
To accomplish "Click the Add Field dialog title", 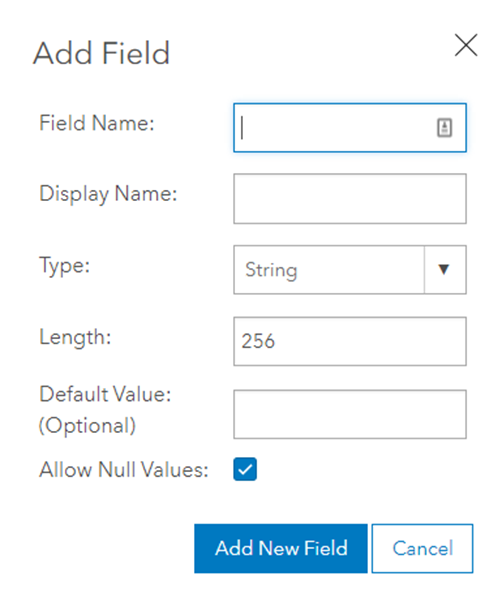I will pos(101,53).
